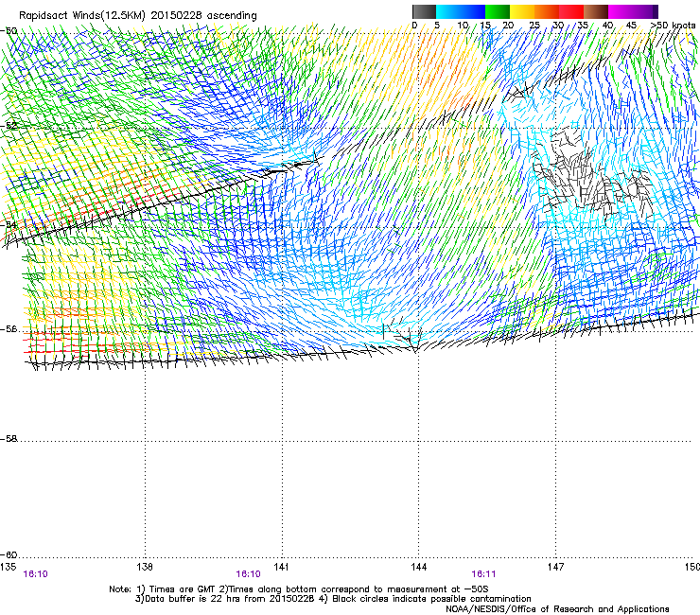The width and height of the screenshot is (700, 615).
Task: Select the '-56' latitude axis label
Action: [9, 329]
